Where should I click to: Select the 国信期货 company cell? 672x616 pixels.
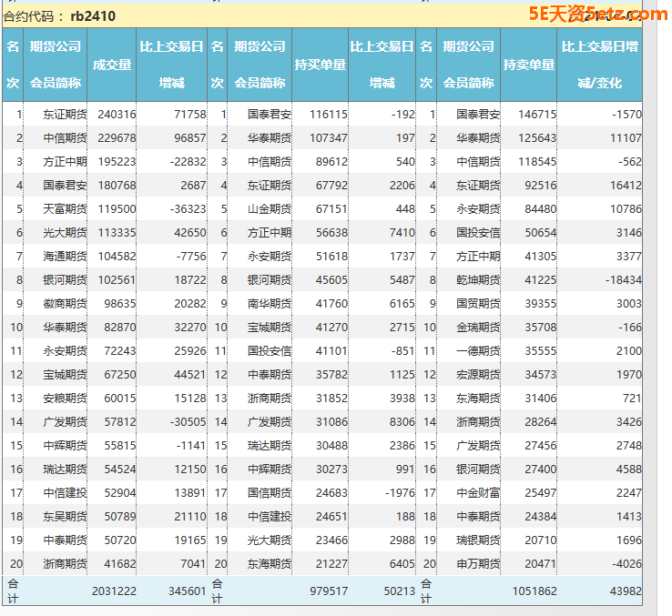coord(270,493)
